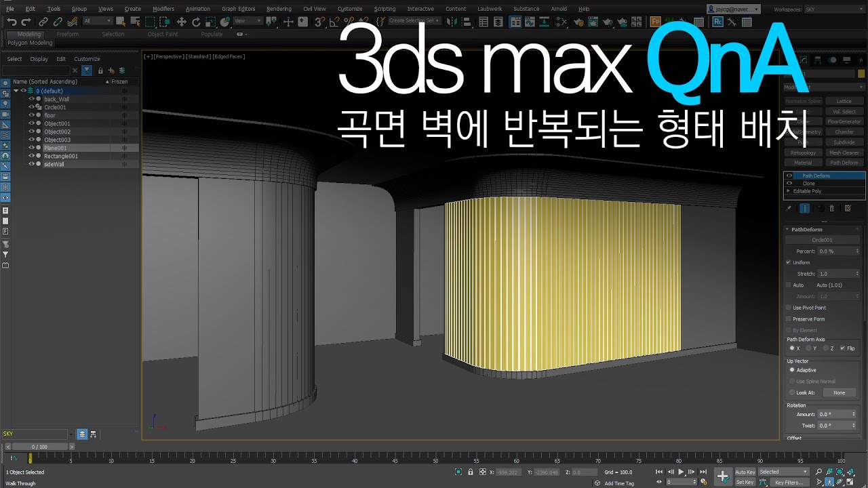The width and height of the screenshot is (868, 488).
Task: Enable the Preserve Form checkbox
Action: click(x=788, y=319)
